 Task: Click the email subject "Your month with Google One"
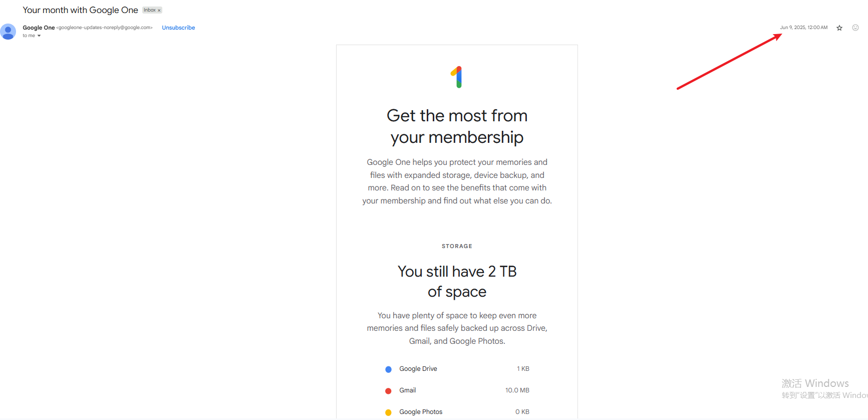pyautogui.click(x=80, y=10)
